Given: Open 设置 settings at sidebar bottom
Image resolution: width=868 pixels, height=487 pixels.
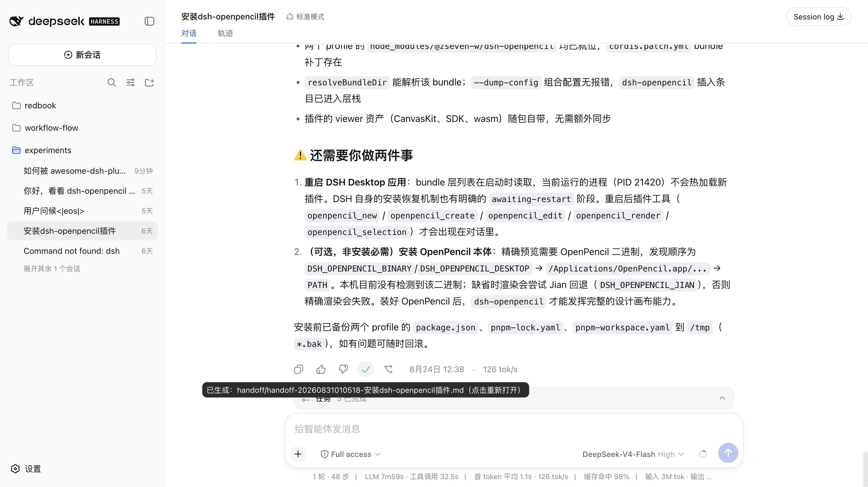Looking at the screenshot, I should click(x=26, y=469).
